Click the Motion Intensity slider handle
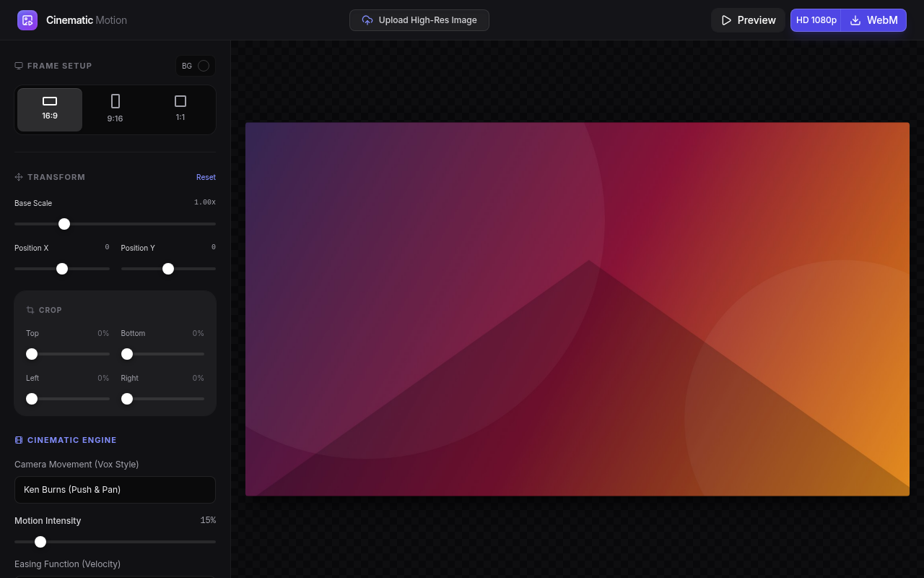The height and width of the screenshot is (578, 924). pyautogui.click(x=40, y=542)
